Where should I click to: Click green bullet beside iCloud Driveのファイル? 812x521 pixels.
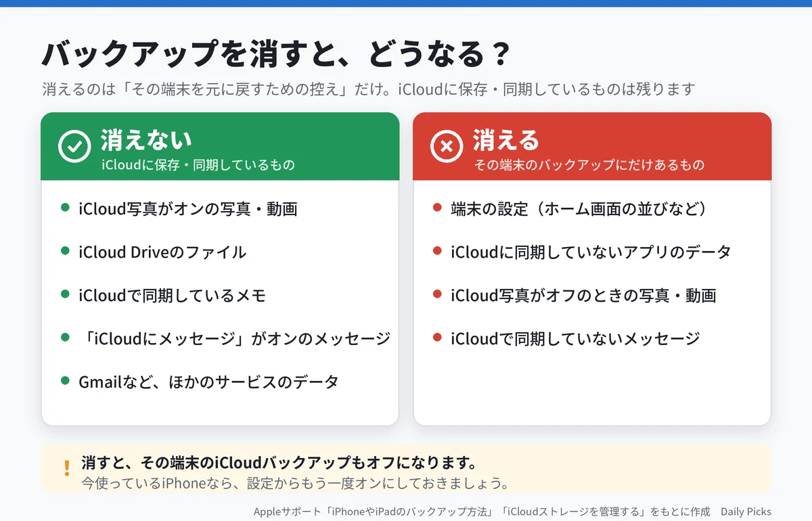65,251
